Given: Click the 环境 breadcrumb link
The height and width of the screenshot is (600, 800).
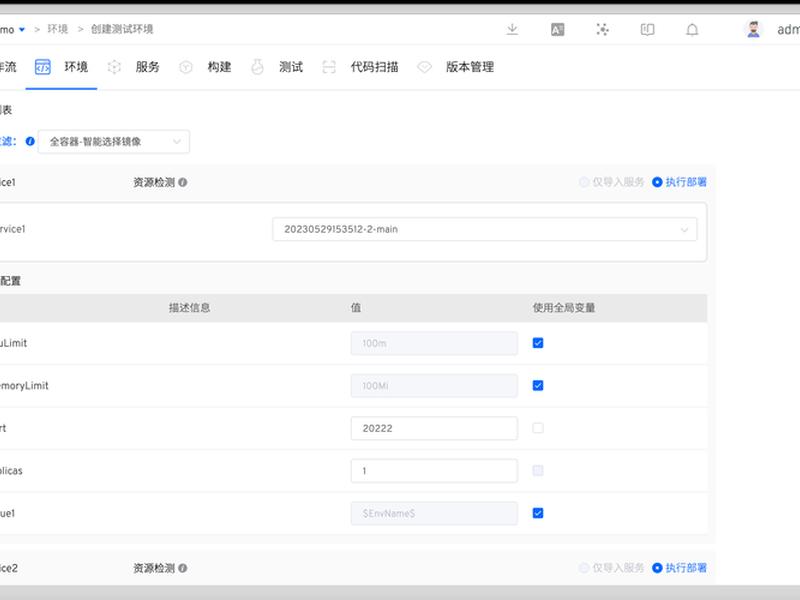Looking at the screenshot, I should click(58, 29).
